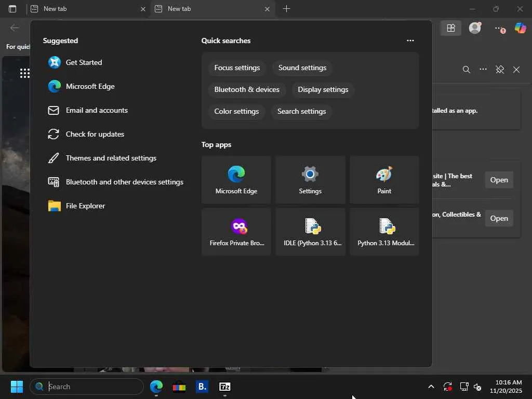532x399 pixels.
Task: Click the display network tray icon
Action: pyautogui.click(x=464, y=387)
